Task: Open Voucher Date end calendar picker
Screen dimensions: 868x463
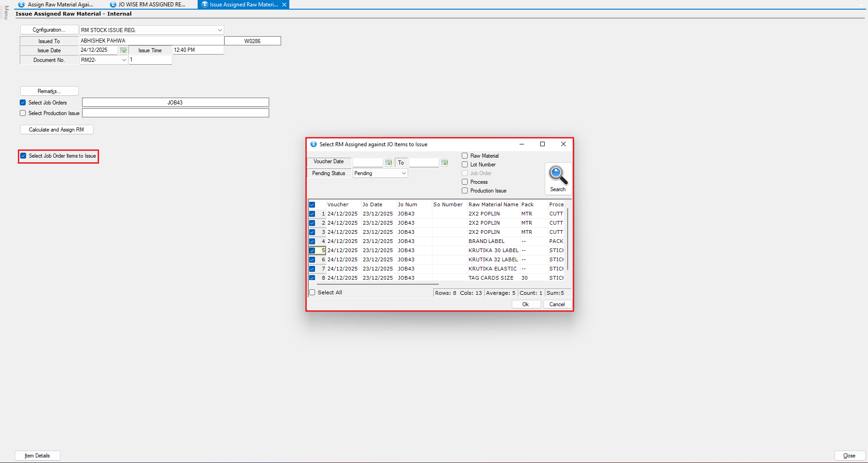Action: 444,163
